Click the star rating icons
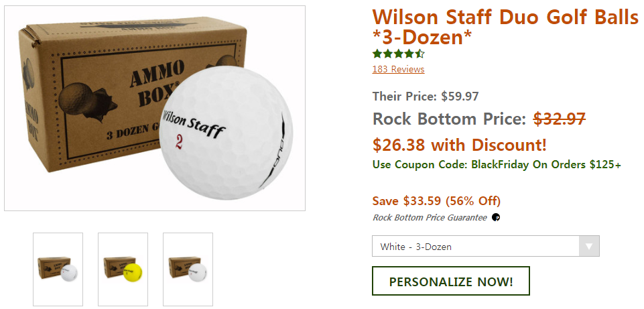Viewport: 644px width, 309px height. [x=398, y=54]
